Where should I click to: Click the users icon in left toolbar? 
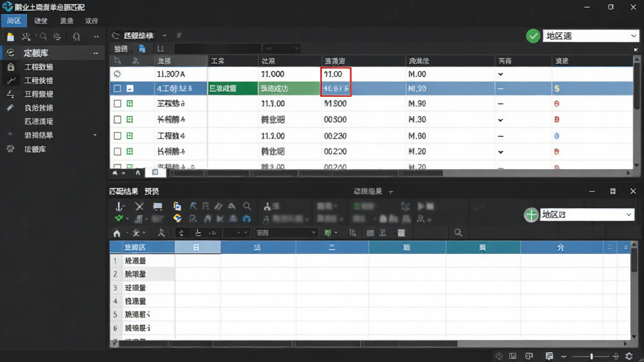26,37
